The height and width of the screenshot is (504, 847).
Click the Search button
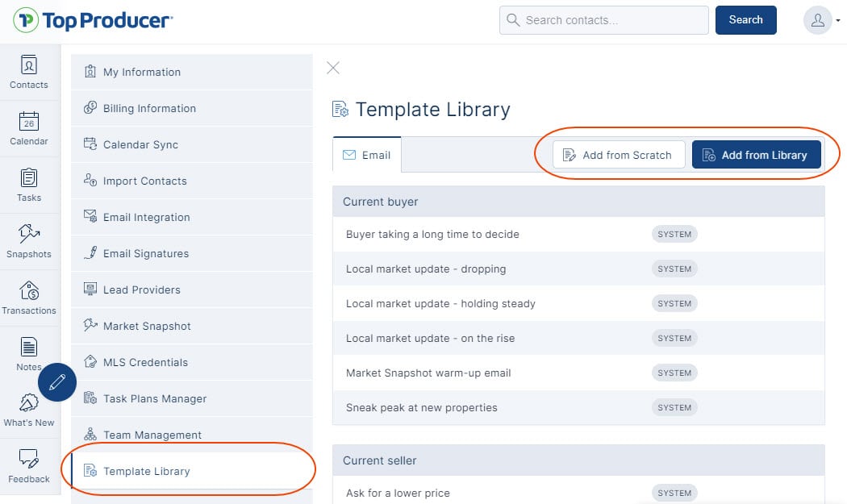tap(746, 20)
